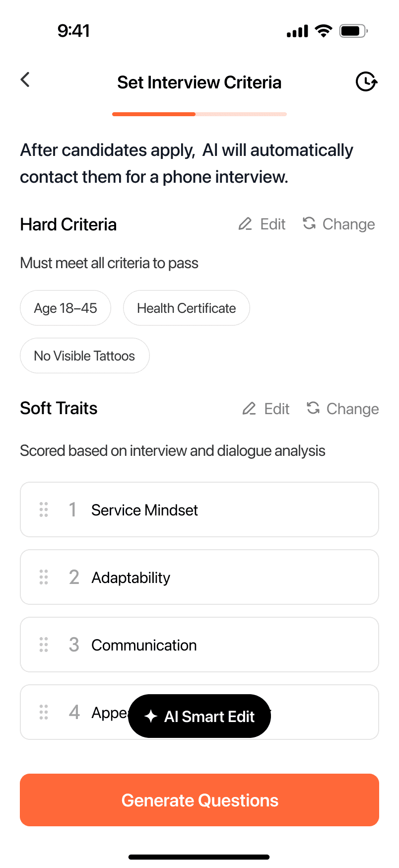
Task: Open the history clock icon
Action: pyautogui.click(x=366, y=81)
